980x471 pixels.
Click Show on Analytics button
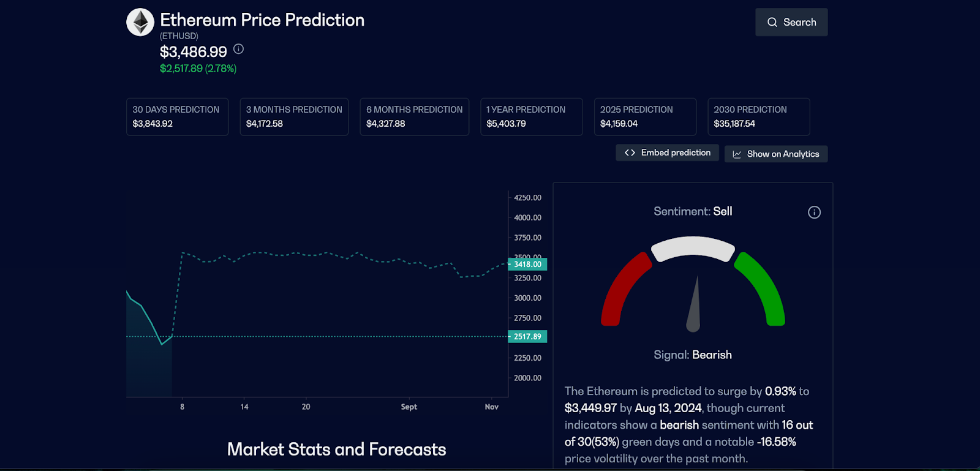pyautogui.click(x=776, y=154)
